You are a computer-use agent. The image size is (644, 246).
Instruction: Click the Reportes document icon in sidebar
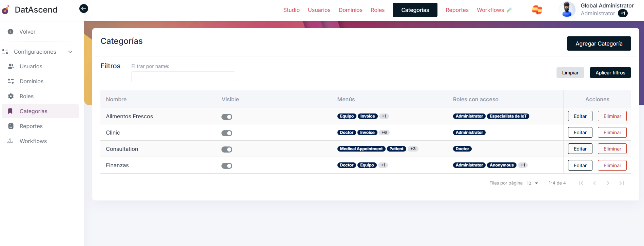pos(11,126)
